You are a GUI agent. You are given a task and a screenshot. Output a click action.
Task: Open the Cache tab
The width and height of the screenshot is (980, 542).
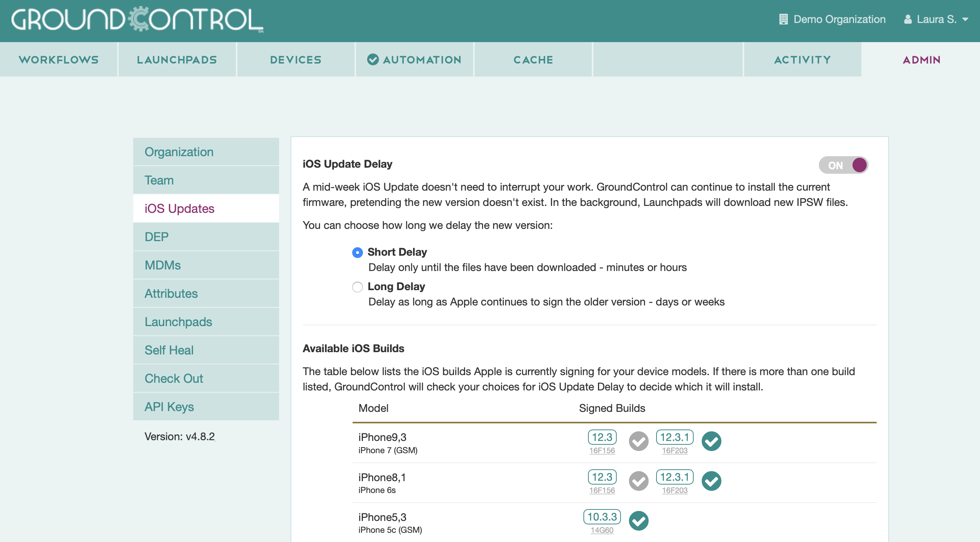(533, 59)
